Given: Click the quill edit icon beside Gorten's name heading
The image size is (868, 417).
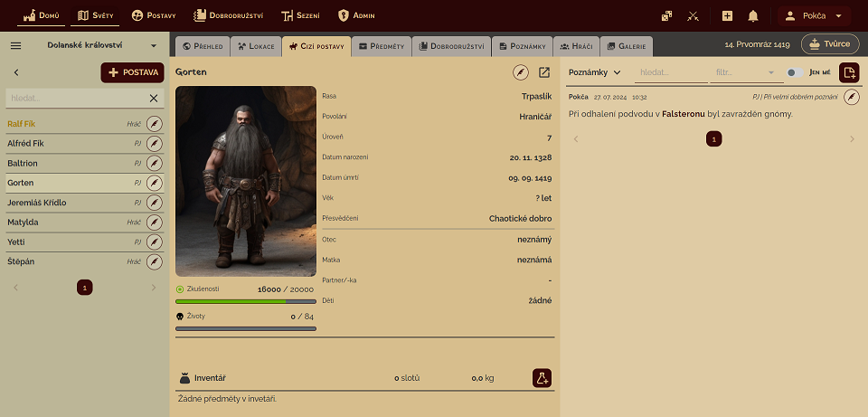Looking at the screenshot, I should coord(521,72).
